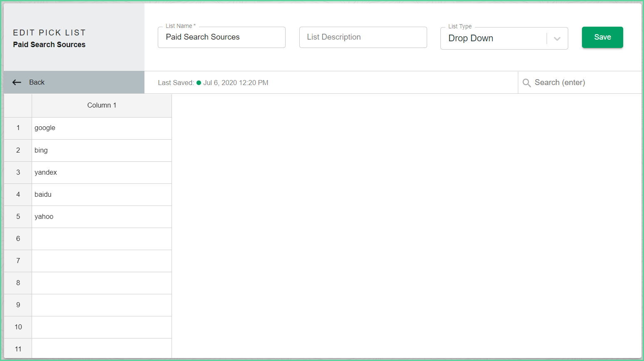Viewport: 644px width, 361px height.
Task: Select row header 4
Action: [x=18, y=195]
